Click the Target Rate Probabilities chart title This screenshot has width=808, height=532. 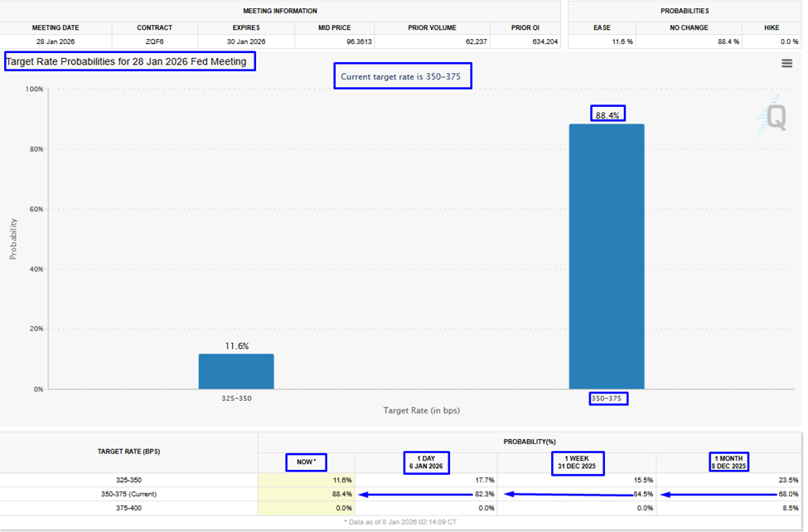point(130,62)
